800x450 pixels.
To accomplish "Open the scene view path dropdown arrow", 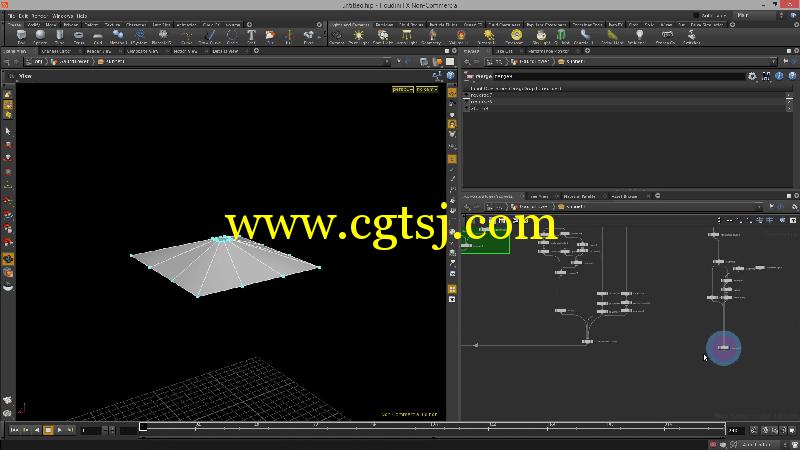I will click(x=386, y=62).
